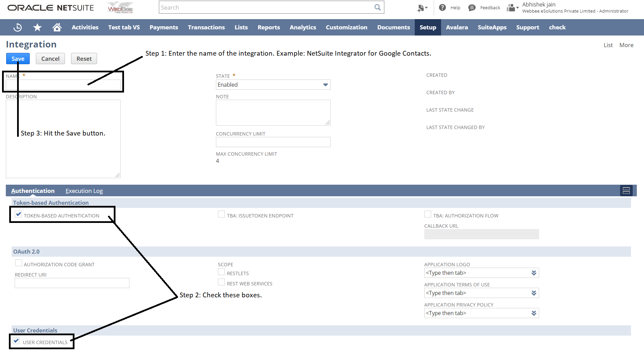Click the Callback URL field
644x354 pixels.
click(x=481, y=234)
